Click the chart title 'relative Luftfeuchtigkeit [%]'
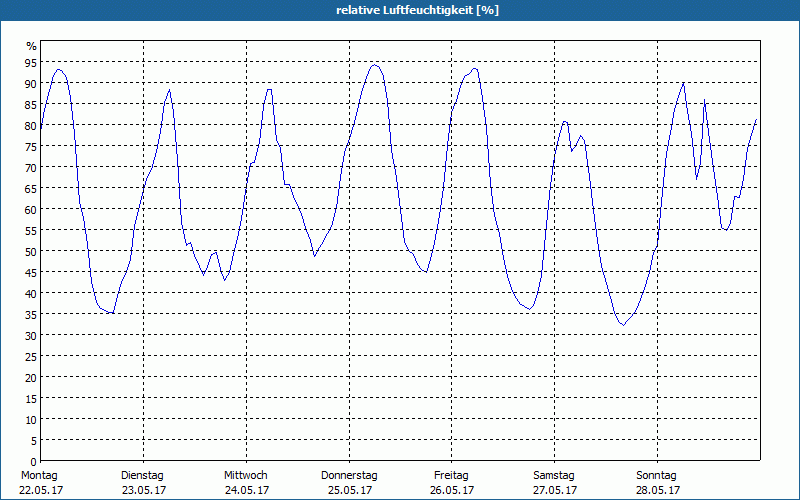800x500 pixels. pos(417,10)
